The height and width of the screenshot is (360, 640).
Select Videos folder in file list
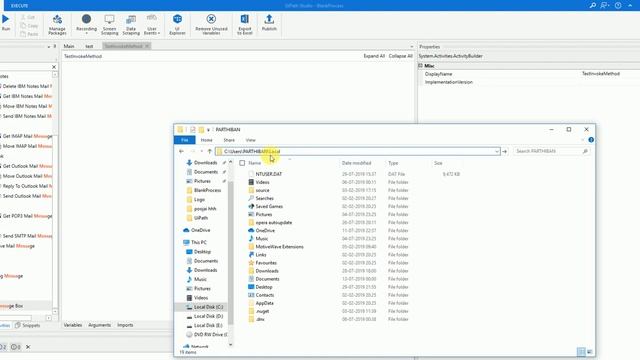point(262,182)
